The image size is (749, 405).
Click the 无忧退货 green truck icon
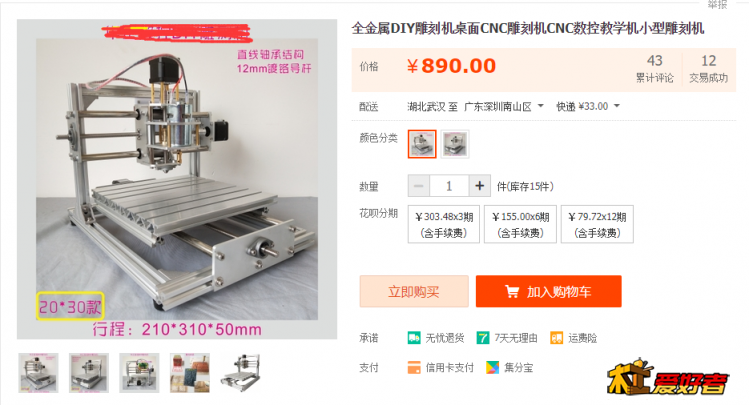pyautogui.click(x=414, y=338)
